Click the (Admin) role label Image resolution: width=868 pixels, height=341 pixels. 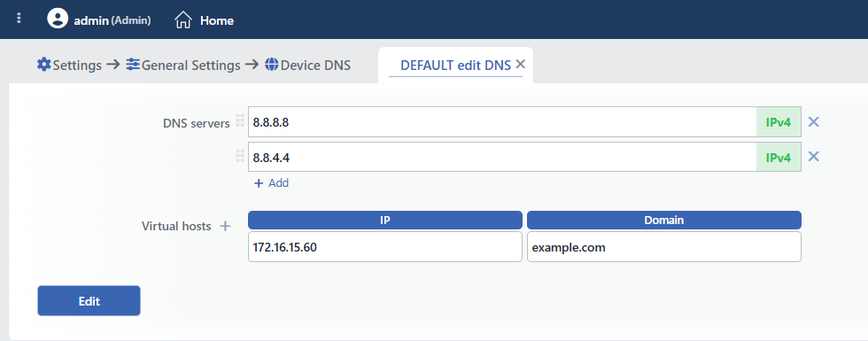coord(131,20)
